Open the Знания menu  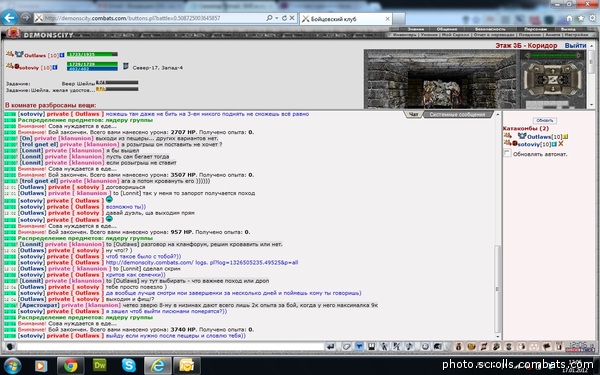pyautogui.click(x=416, y=29)
